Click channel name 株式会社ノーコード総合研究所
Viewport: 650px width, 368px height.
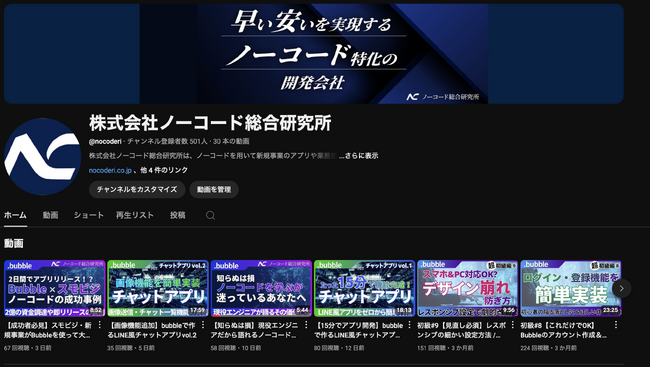click(x=210, y=123)
